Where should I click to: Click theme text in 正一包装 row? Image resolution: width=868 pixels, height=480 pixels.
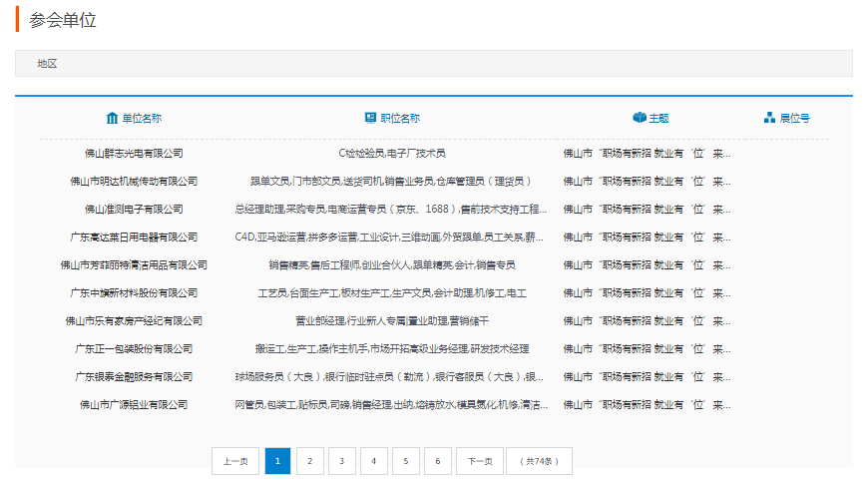647,349
